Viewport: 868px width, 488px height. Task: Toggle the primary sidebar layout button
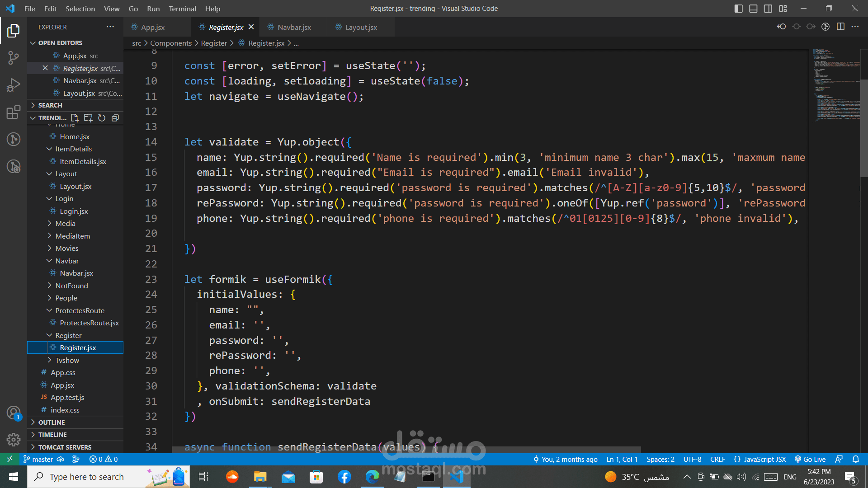(x=739, y=9)
